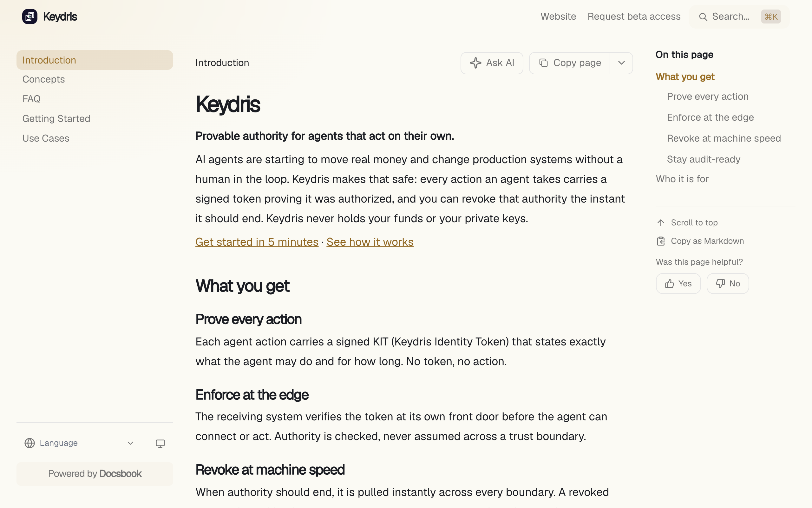Open the Concepts sidebar page
Image resolution: width=812 pixels, height=508 pixels.
point(95,79)
